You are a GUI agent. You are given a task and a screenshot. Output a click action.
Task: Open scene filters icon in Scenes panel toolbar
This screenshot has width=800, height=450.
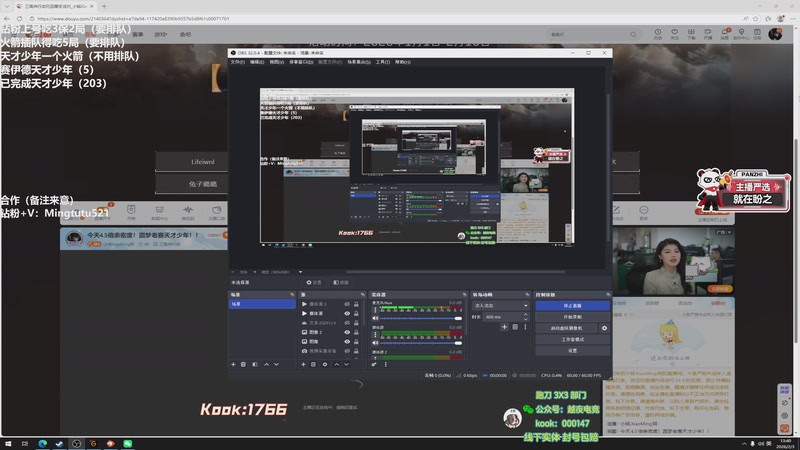255,364
